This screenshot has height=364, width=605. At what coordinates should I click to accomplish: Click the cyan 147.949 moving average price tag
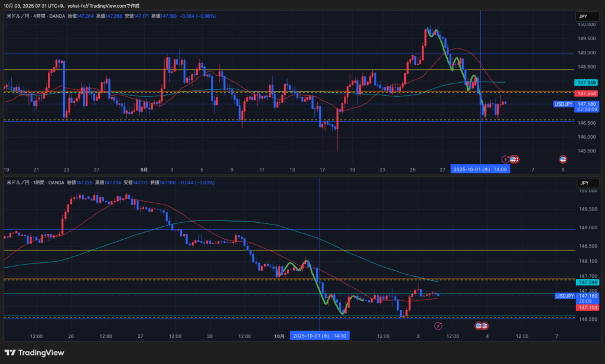pyautogui.click(x=586, y=82)
